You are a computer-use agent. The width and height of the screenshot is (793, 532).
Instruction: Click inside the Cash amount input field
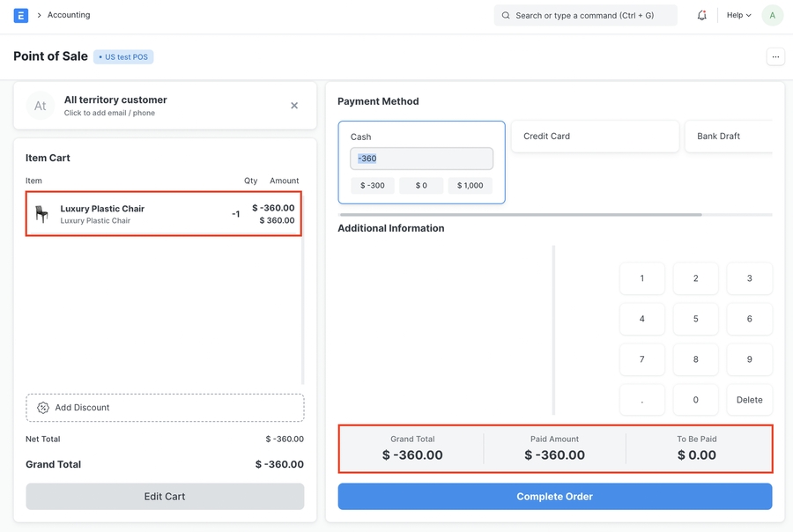(x=421, y=158)
